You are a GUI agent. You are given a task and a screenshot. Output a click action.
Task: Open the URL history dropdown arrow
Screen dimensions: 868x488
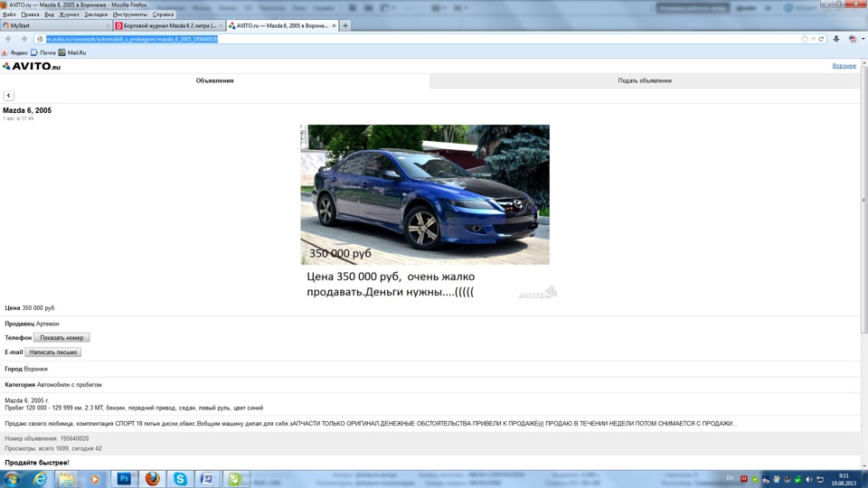813,39
